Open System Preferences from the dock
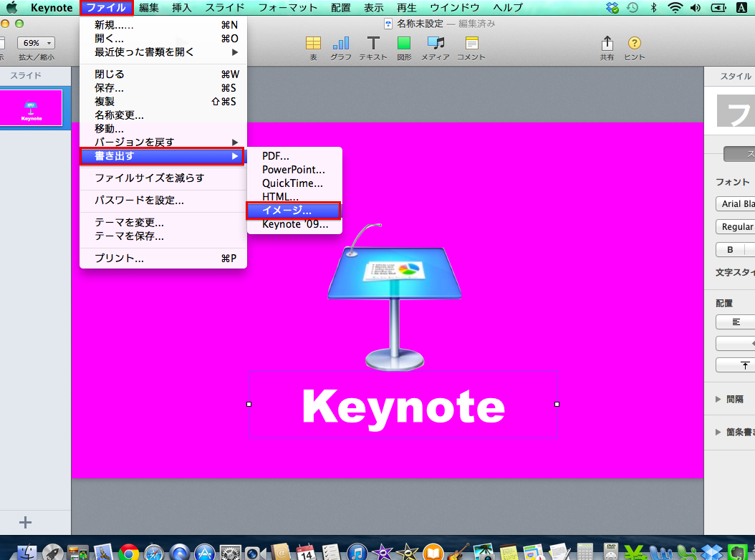This screenshot has width=755, height=560. click(230, 553)
